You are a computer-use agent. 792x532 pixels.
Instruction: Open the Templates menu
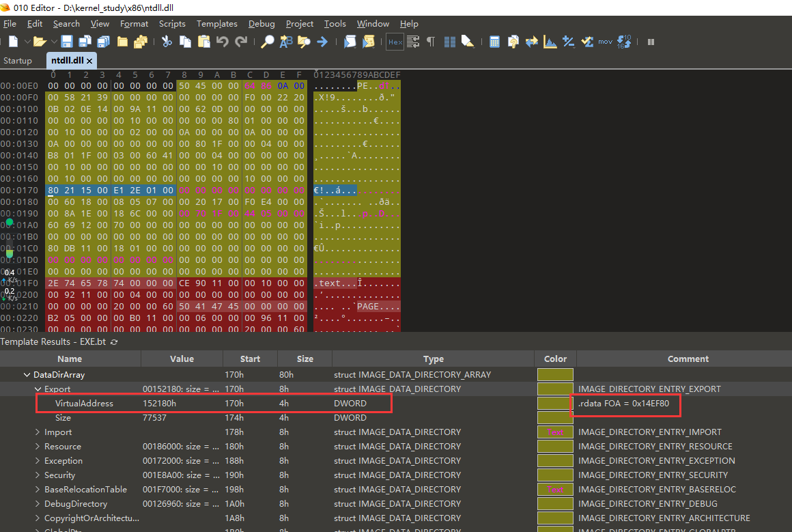216,24
